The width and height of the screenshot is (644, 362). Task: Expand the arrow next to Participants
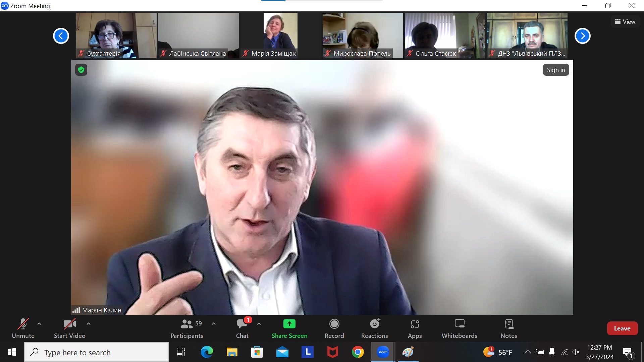214,324
